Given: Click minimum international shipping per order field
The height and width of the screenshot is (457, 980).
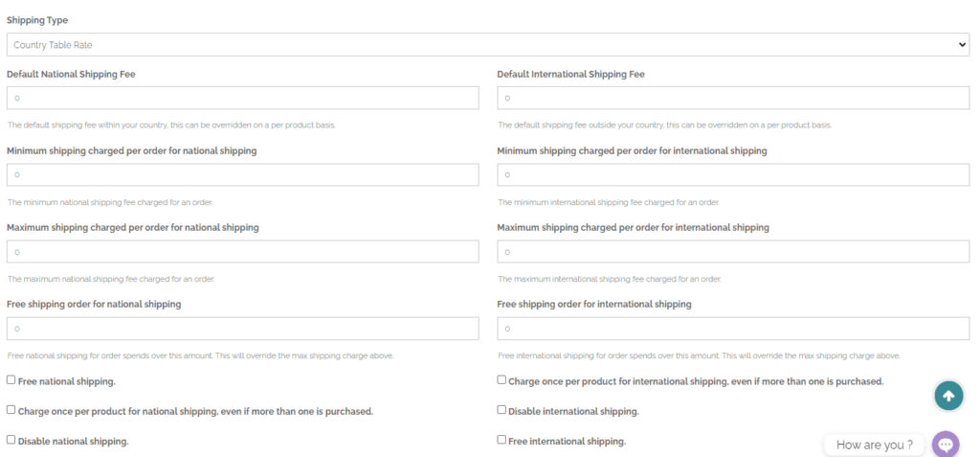Looking at the screenshot, I should (733, 174).
